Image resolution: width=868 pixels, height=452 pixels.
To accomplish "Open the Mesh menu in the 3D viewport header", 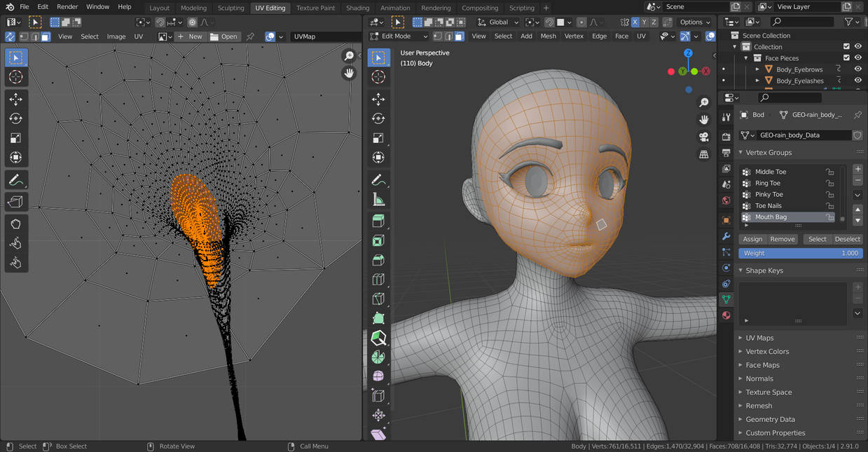I will point(548,36).
